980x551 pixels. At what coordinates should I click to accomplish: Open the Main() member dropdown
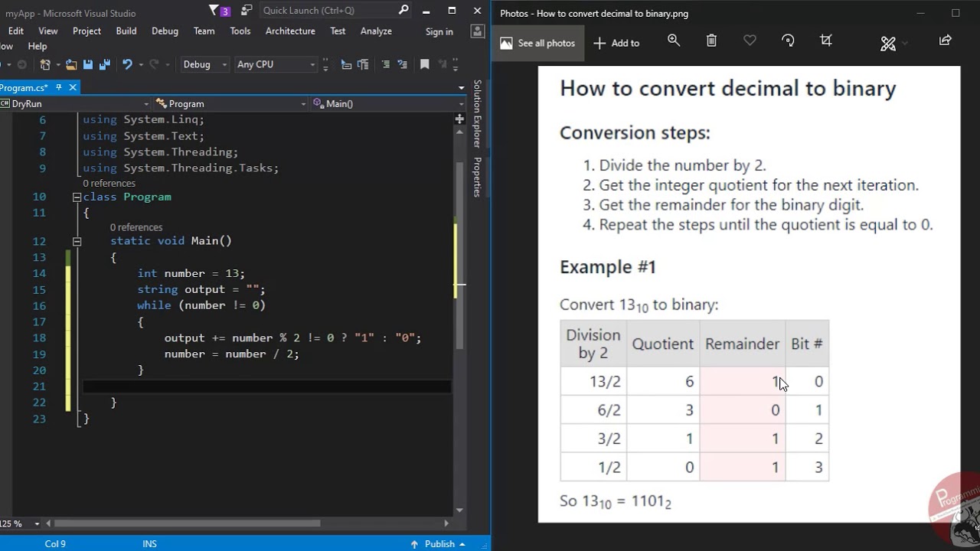pyautogui.click(x=387, y=103)
